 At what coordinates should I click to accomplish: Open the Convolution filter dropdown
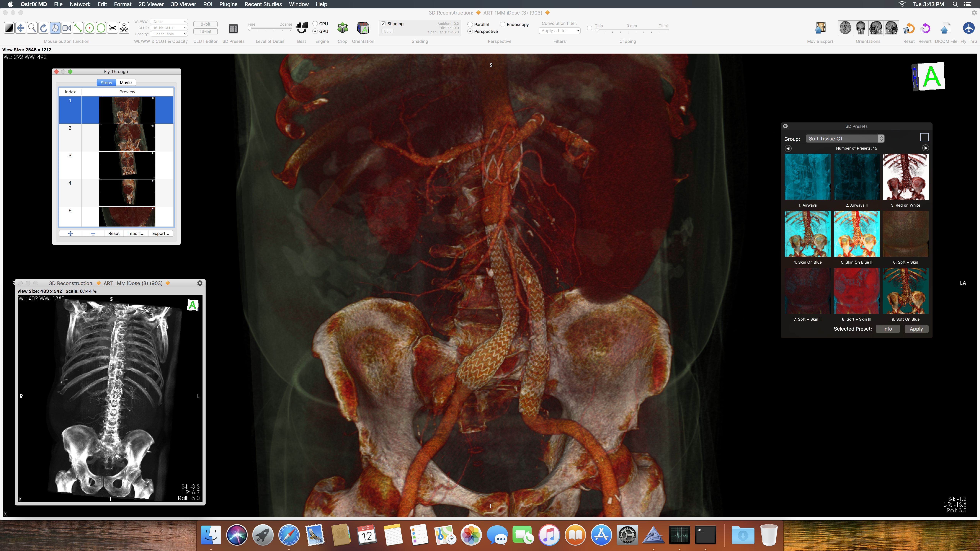point(559,31)
